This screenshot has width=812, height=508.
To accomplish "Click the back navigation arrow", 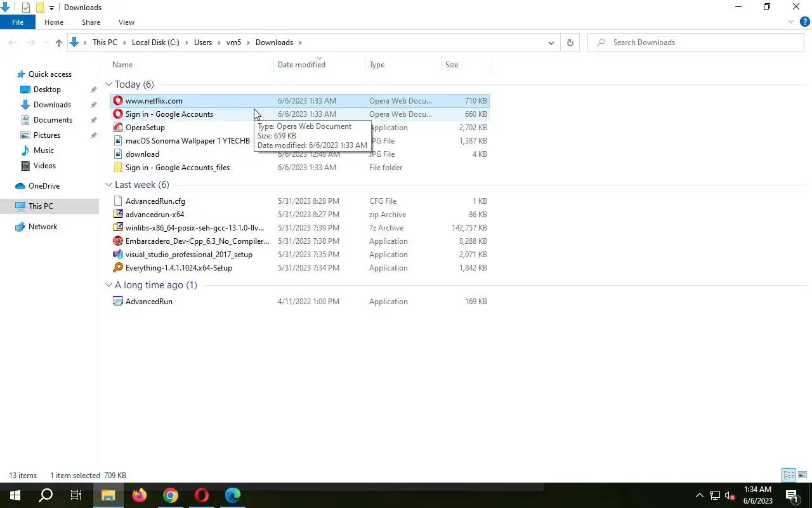I will (x=13, y=43).
